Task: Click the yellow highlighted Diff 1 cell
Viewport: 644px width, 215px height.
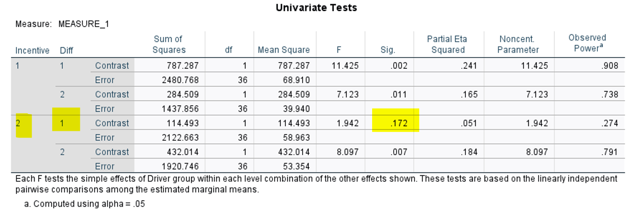Action: [x=62, y=123]
